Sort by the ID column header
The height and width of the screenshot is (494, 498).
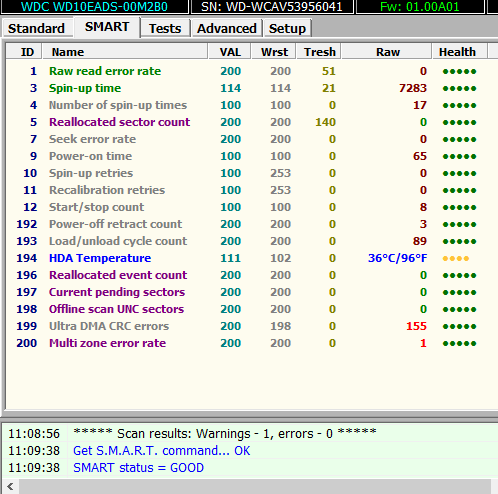(x=24, y=52)
